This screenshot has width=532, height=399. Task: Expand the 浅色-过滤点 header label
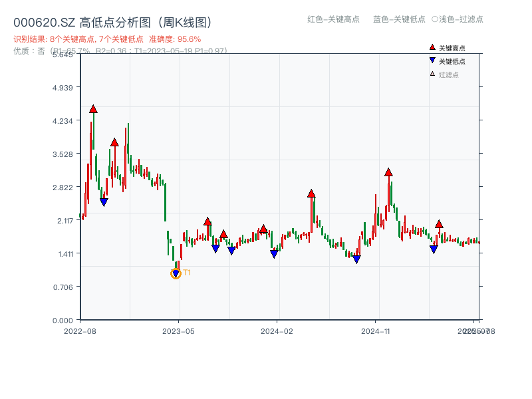pyautogui.click(x=456, y=20)
